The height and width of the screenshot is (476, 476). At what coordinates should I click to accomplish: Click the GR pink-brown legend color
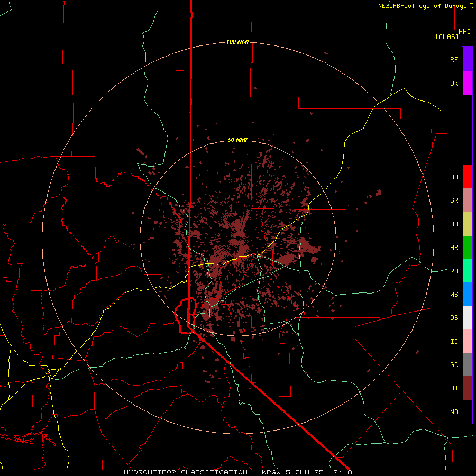click(467, 200)
